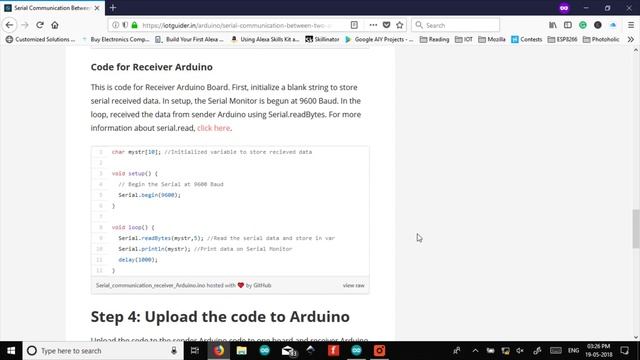Image resolution: width=640 pixels, height=360 pixels.
Task: Click the Cortana microphone icon
Action: [174, 351]
